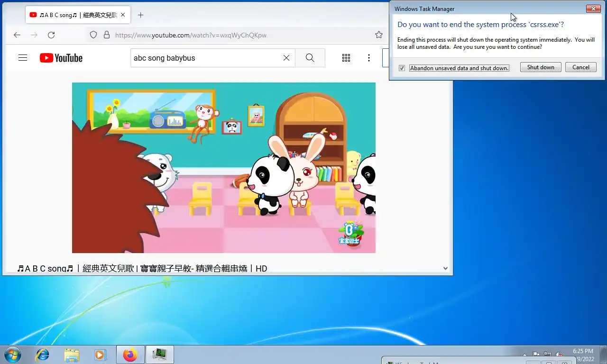
Task: Switch to Task Manager taskbar button
Action: [160, 355]
